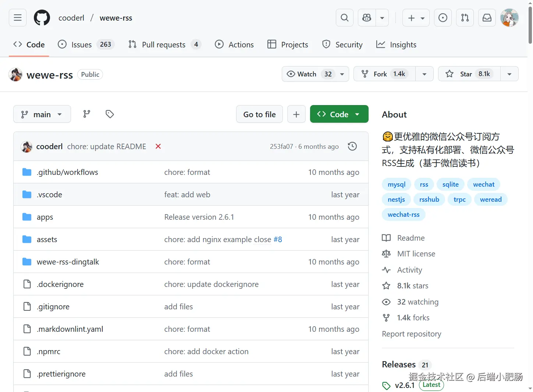Click the wewe-rss repository breadcrumb link
The image size is (533, 392).
[116, 18]
